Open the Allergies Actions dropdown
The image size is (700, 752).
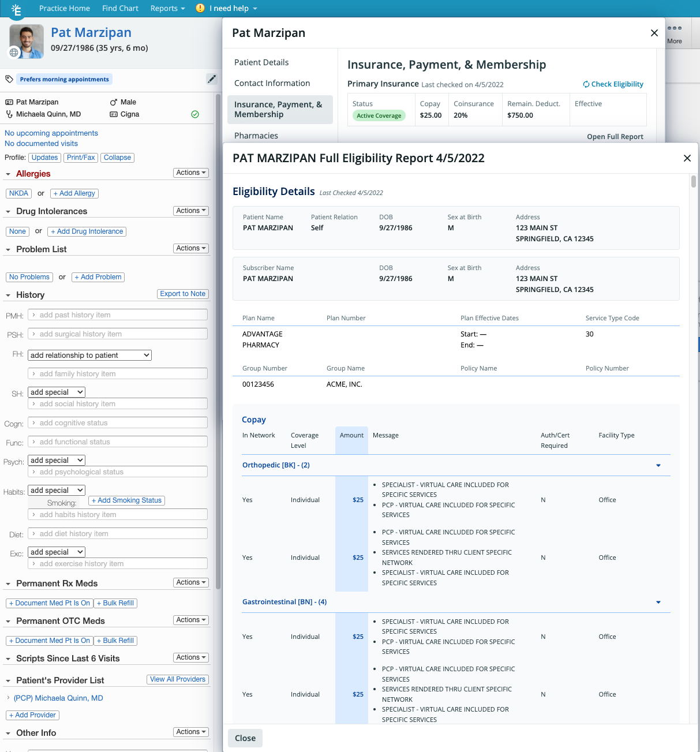(x=191, y=173)
